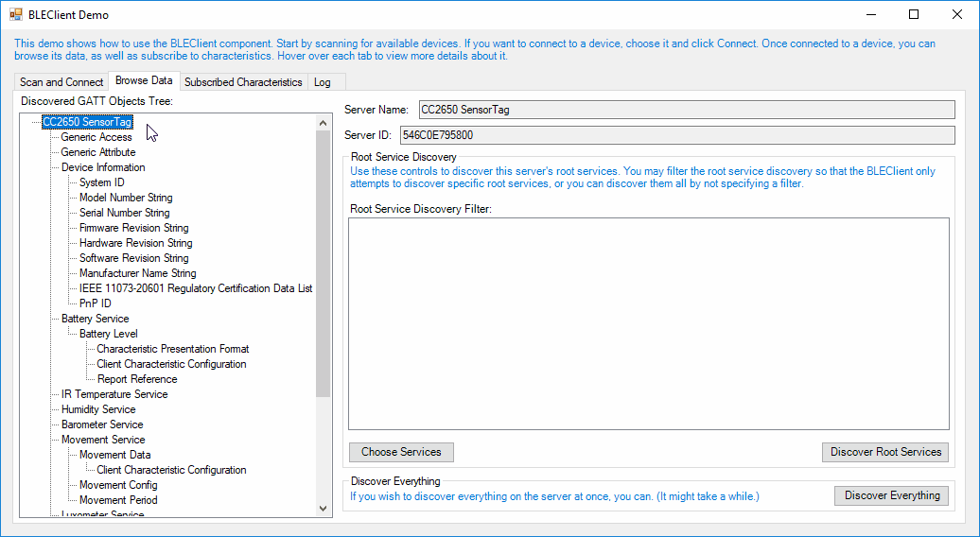Click the BLEClient Demo app icon in title bar
This screenshot has height=537, width=980.
[16, 14]
